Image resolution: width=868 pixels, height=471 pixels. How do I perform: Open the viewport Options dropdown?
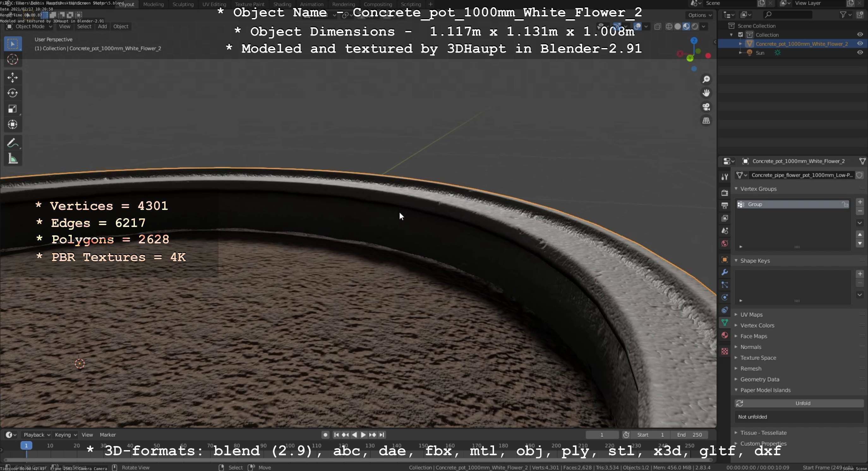(x=700, y=15)
